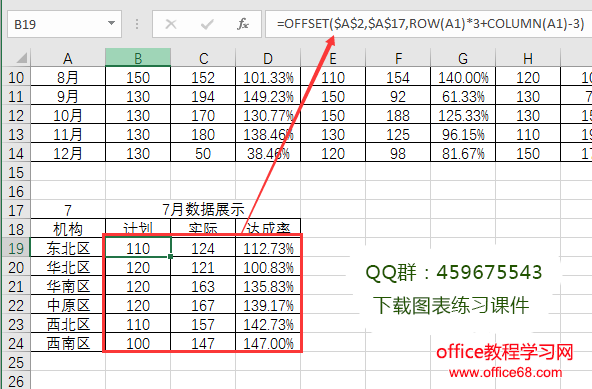Click header cell 达成率

268,228
